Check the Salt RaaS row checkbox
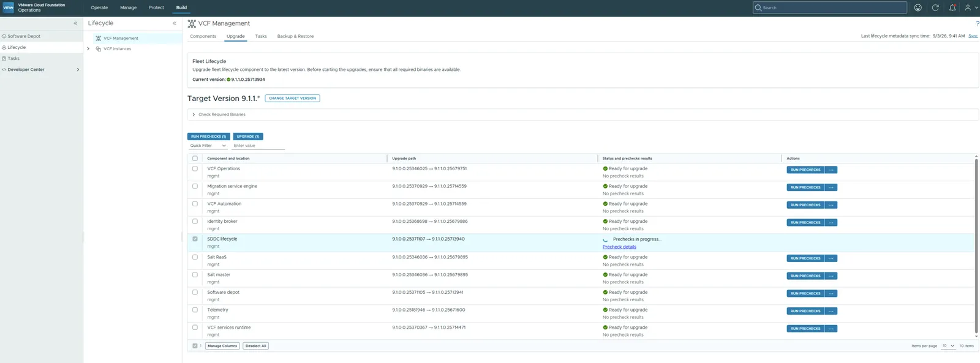 (195, 257)
